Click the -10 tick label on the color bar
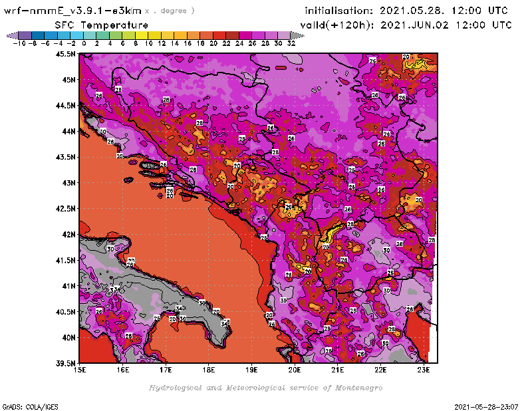Screen dimensions: 532x411 click(19, 43)
